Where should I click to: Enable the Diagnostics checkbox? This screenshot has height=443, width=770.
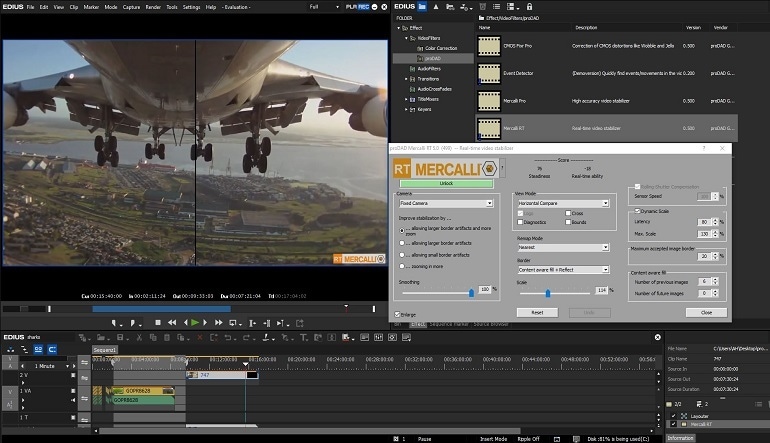click(x=520, y=222)
